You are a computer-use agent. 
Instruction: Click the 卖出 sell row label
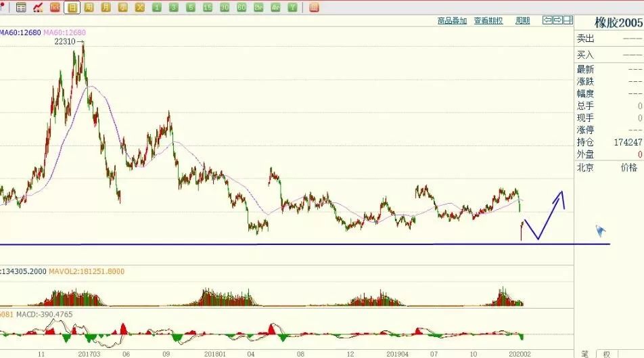coord(585,39)
